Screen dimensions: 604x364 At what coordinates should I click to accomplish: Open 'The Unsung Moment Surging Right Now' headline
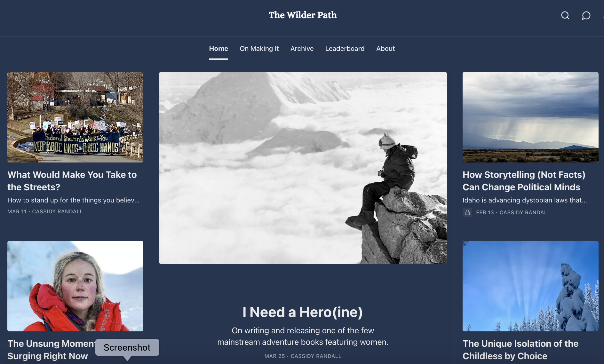51,350
